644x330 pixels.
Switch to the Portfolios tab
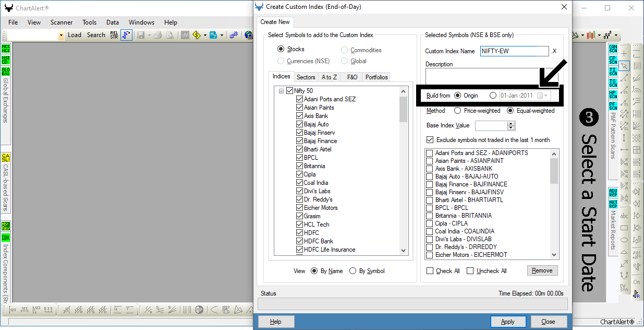tap(376, 77)
